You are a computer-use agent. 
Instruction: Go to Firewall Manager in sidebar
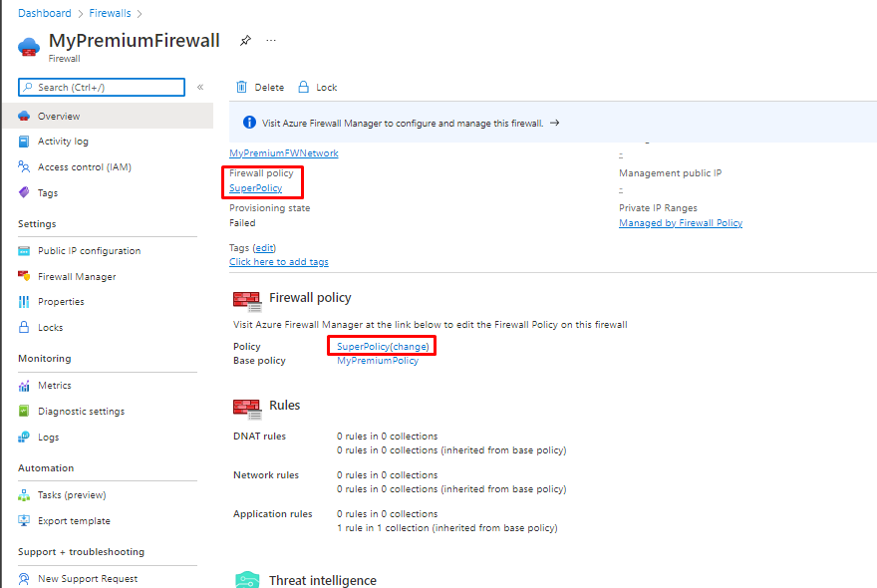tap(77, 277)
